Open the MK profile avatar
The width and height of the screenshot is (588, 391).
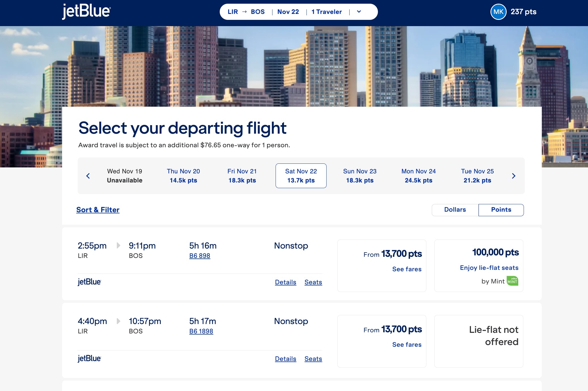(498, 12)
